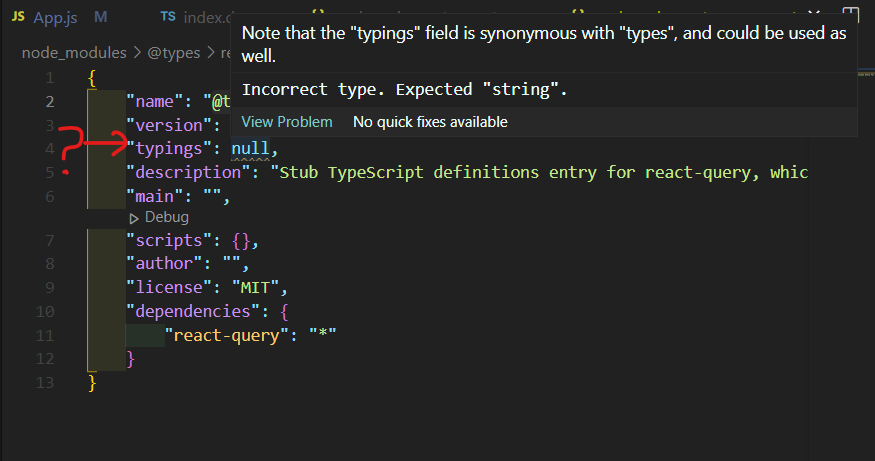Click the "typings" key on line 4
The image size is (875, 461).
pyautogui.click(x=169, y=148)
